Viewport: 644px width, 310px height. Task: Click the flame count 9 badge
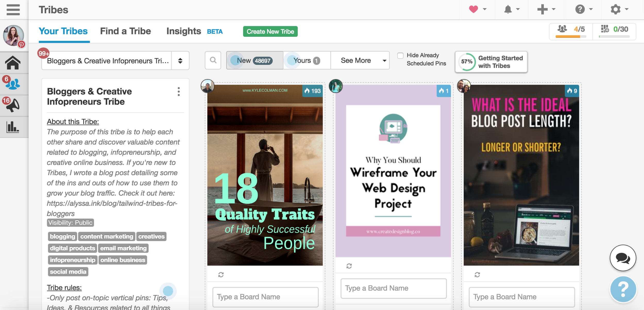pyautogui.click(x=572, y=91)
